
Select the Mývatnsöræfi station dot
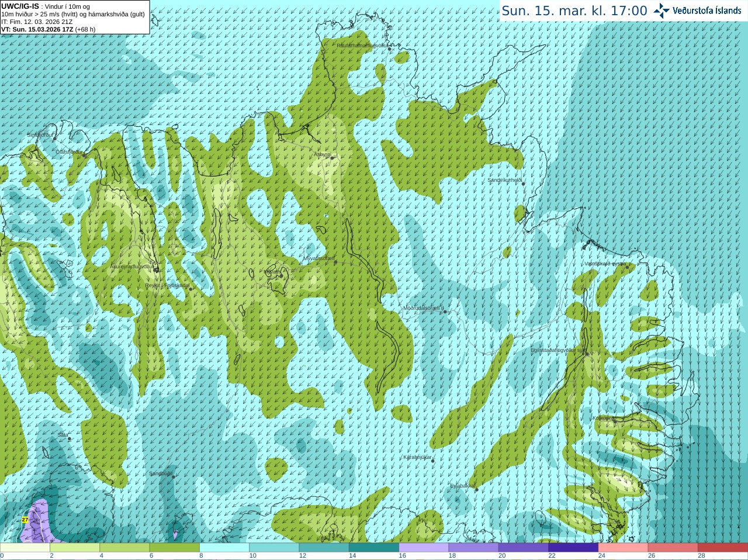pos(335,262)
